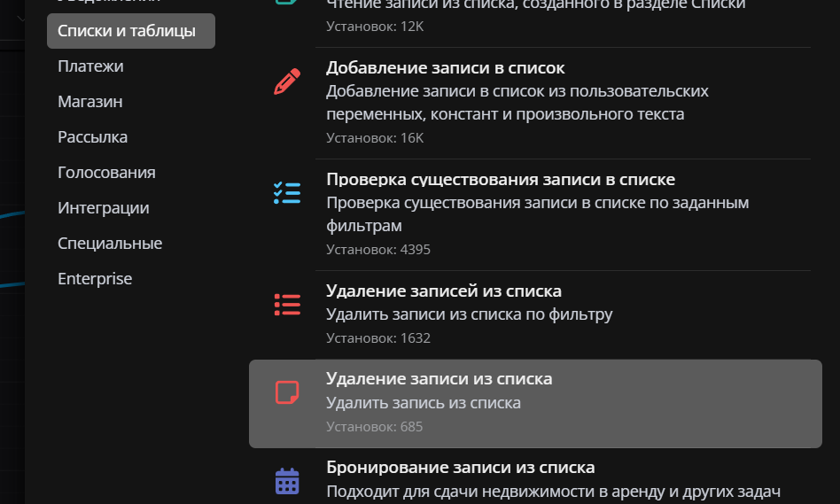Open the Платежи category
This screenshot has width=840, height=504.
coord(90,66)
